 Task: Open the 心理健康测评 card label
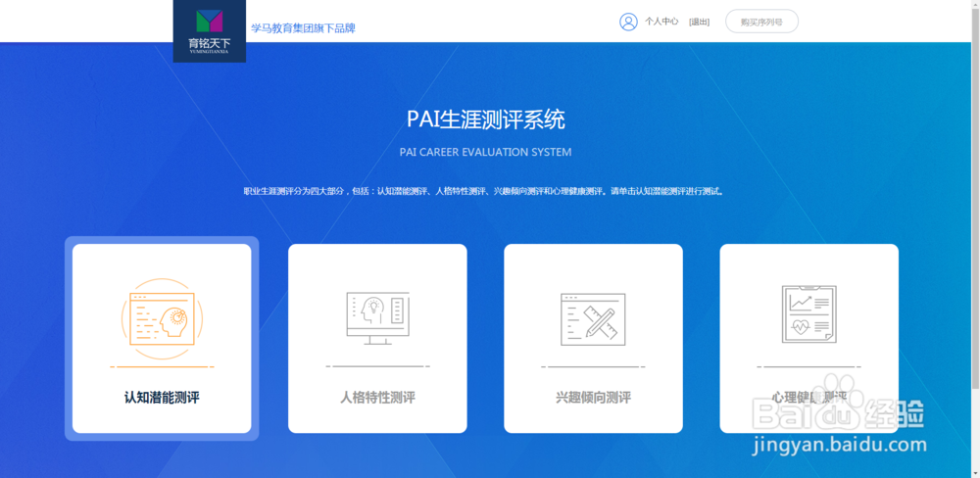point(808,398)
